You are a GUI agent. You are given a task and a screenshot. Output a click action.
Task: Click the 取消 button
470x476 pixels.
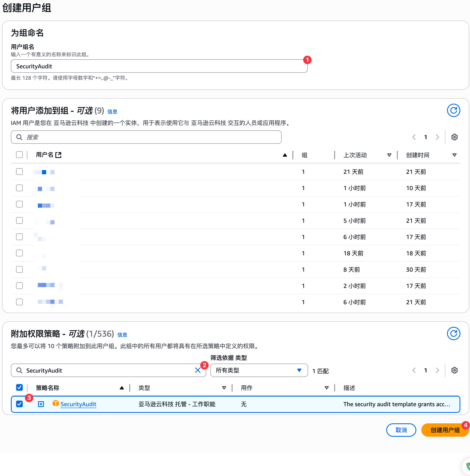click(401, 430)
